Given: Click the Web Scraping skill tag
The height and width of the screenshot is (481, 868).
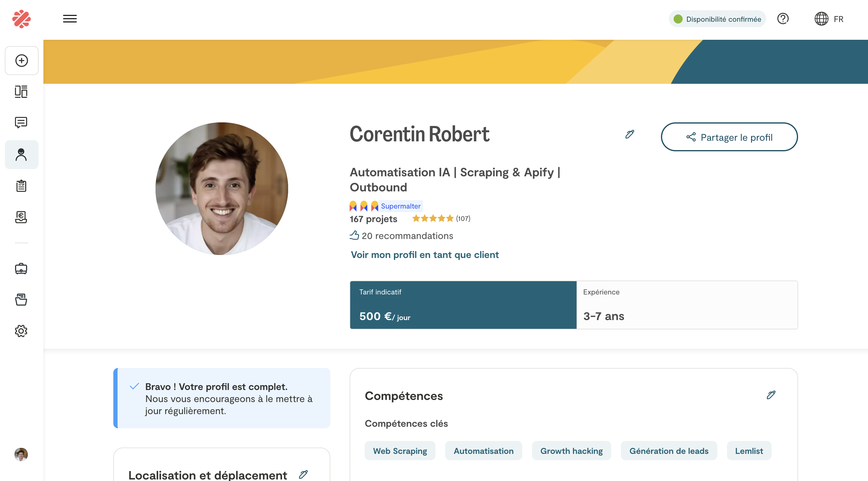Looking at the screenshot, I should tap(400, 451).
